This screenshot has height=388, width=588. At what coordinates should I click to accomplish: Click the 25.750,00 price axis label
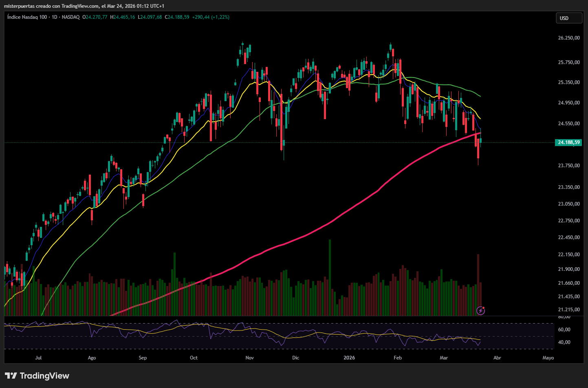click(x=569, y=62)
